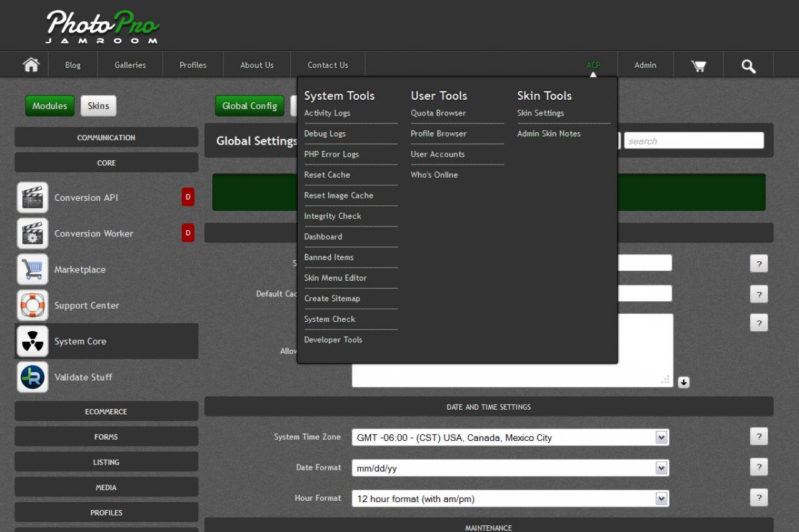Open the Support Center lifebuoy icon
Image resolution: width=799 pixels, height=532 pixels.
pos(32,306)
